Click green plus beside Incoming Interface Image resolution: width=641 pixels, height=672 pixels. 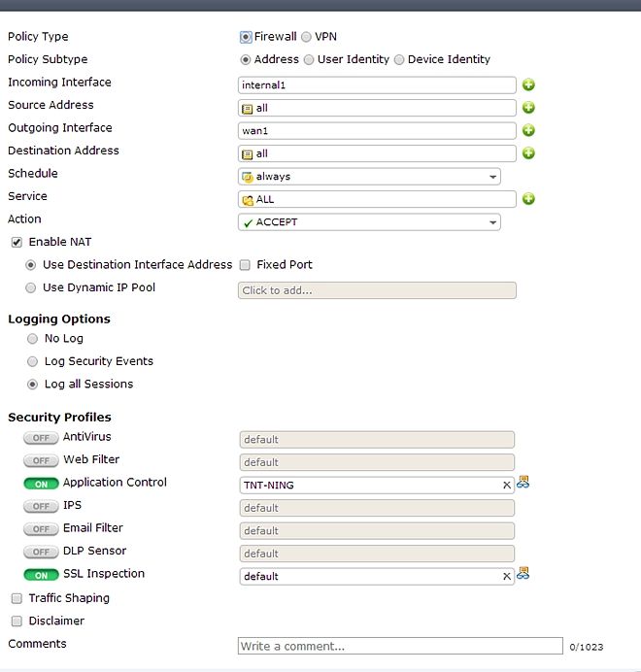pyautogui.click(x=528, y=85)
